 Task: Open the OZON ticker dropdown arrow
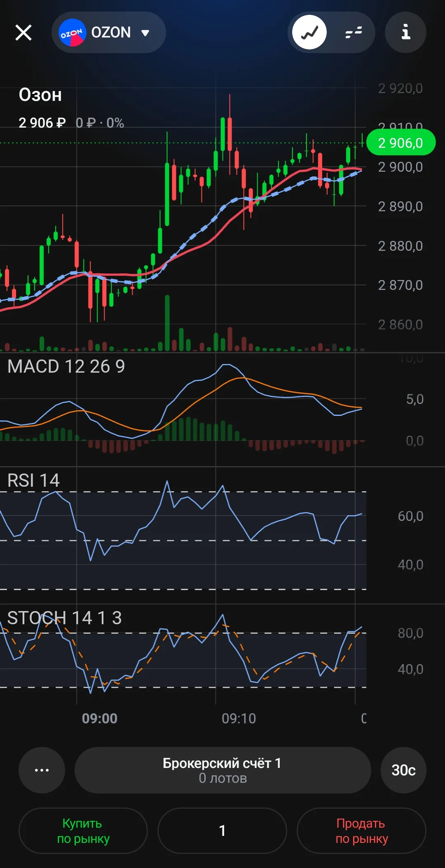click(145, 33)
